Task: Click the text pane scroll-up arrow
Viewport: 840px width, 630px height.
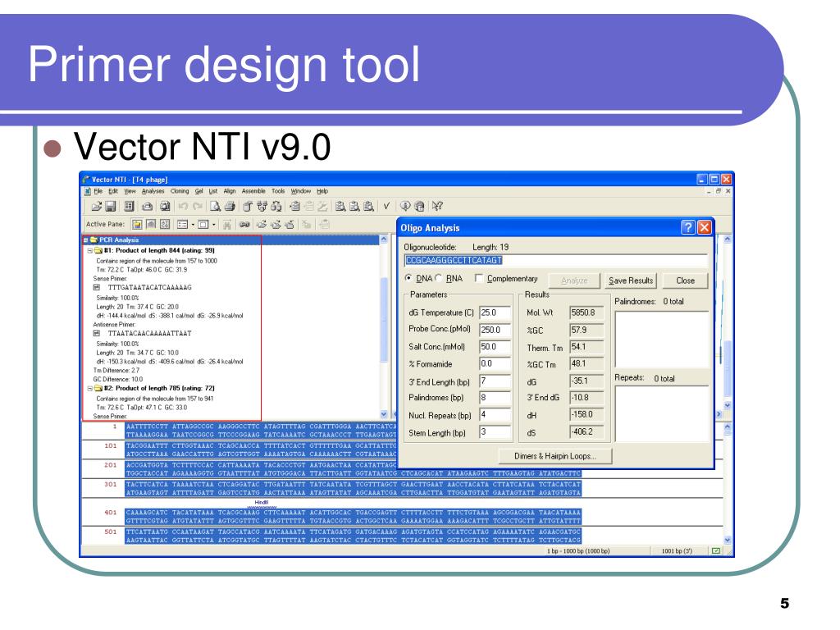Action: [x=384, y=240]
